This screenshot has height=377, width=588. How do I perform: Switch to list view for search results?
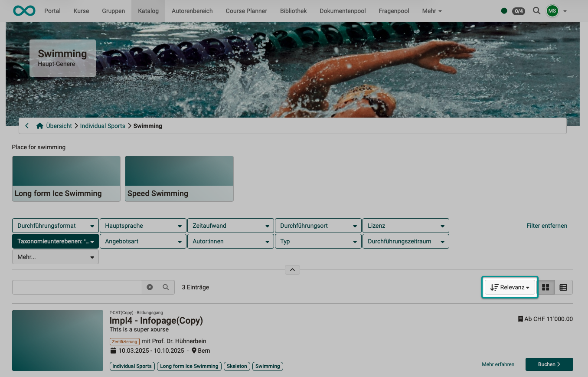point(563,287)
